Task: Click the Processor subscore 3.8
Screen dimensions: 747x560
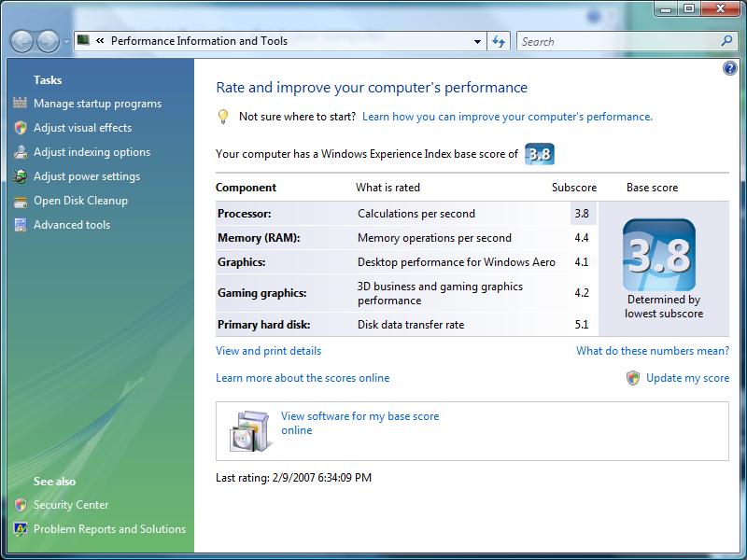Action: pos(582,214)
